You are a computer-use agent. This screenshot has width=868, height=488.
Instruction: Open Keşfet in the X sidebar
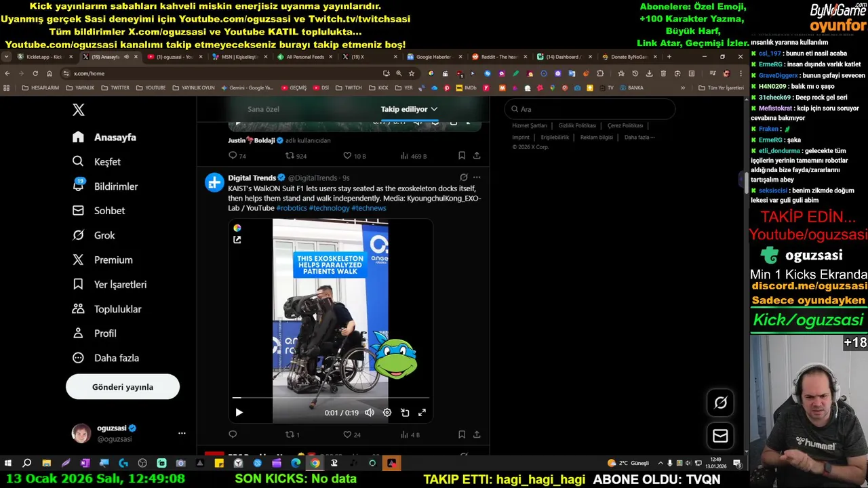pos(96,161)
